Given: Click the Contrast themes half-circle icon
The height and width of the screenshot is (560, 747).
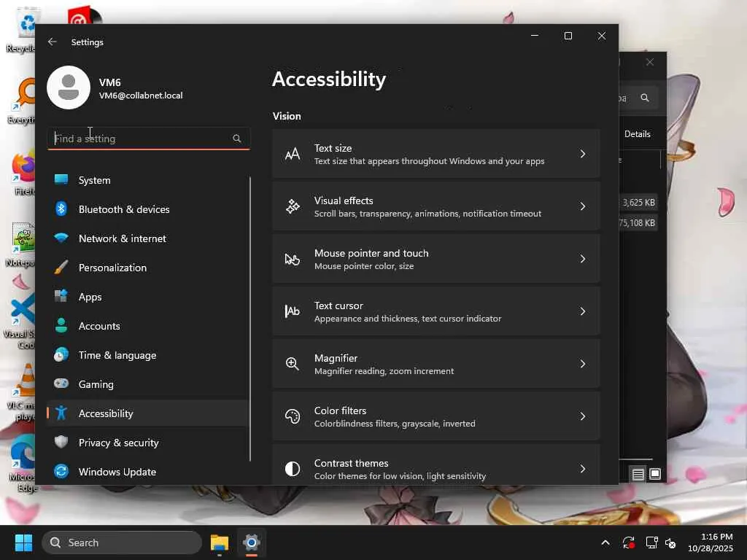Looking at the screenshot, I should click(x=293, y=469).
